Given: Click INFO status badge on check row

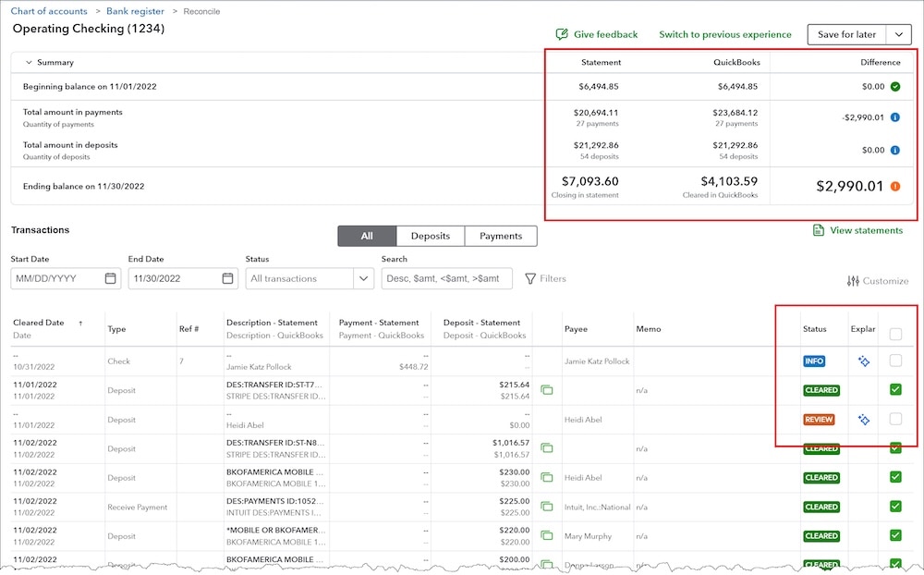Looking at the screenshot, I should click(x=814, y=361).
